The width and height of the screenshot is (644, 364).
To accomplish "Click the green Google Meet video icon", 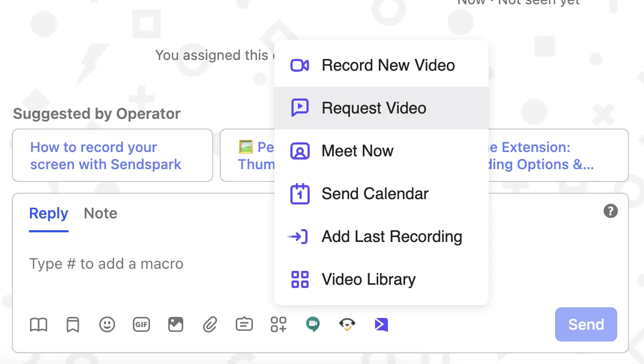I will tap(313, 324).
